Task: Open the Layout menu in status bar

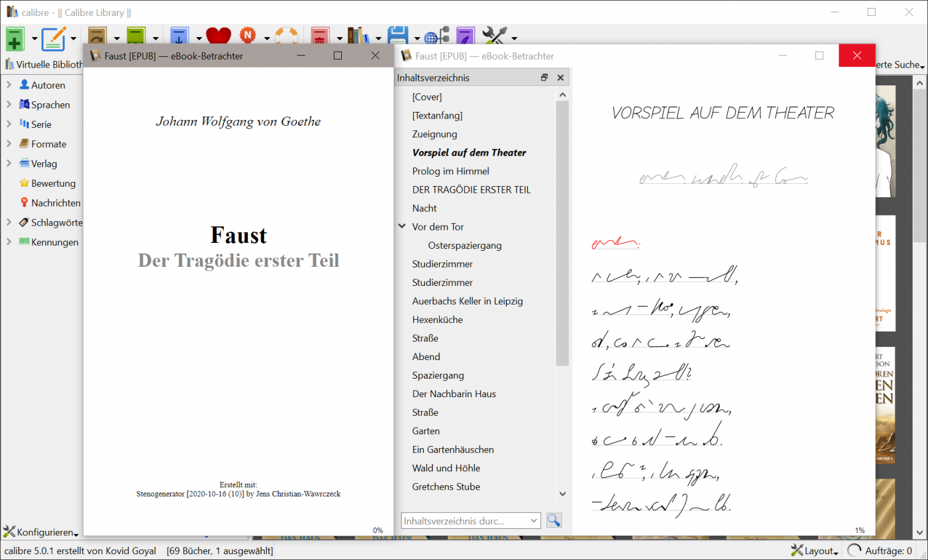Action: 815,550
